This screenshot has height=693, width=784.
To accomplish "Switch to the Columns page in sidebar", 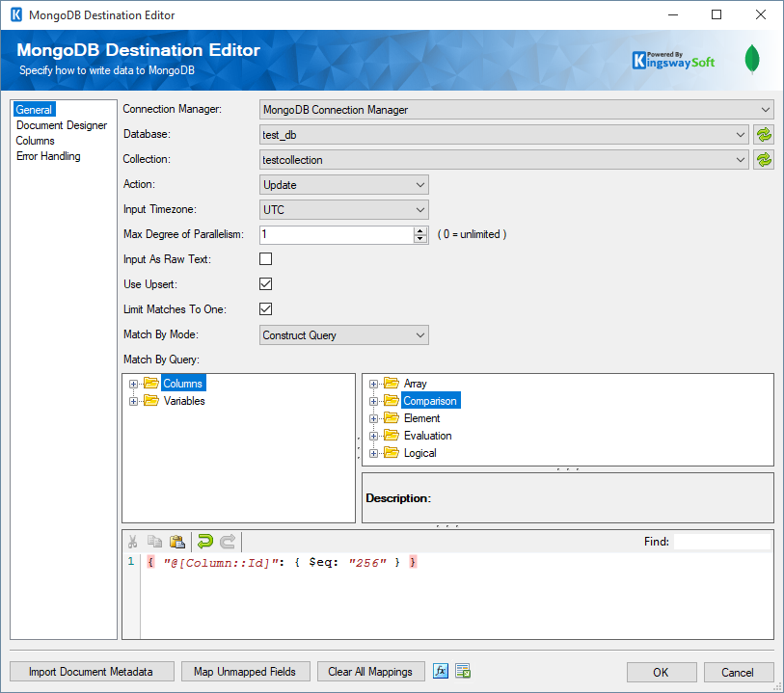I will (35, 141).
